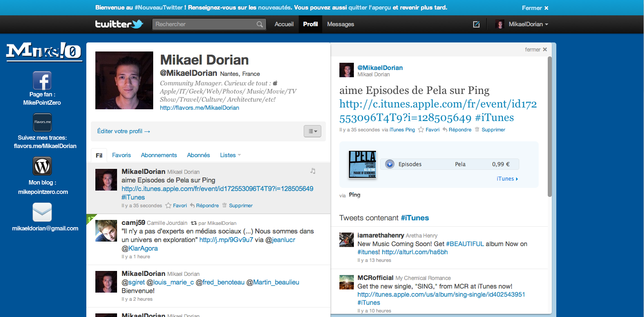This screenshot has width=644, height=317.
Task: Click the nouveautés link in banner
Action: click(x=275, y=8)
